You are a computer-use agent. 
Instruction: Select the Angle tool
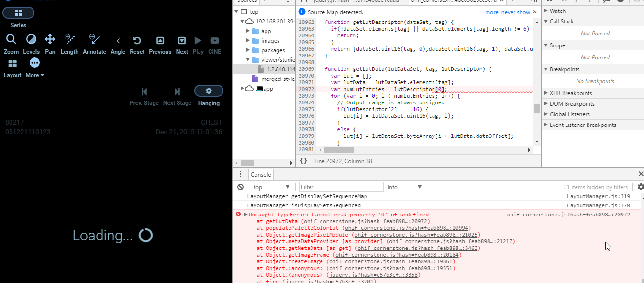(118, 45)
